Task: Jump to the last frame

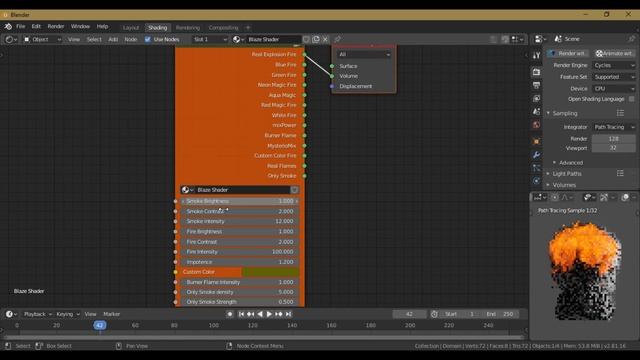Action: click(289, 314)
